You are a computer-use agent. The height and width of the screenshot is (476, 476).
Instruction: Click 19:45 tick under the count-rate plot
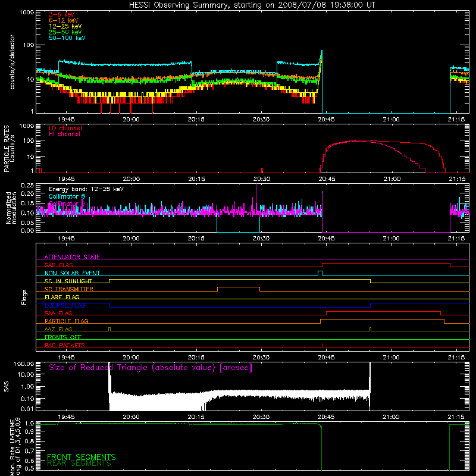click(x=66, y=120)
